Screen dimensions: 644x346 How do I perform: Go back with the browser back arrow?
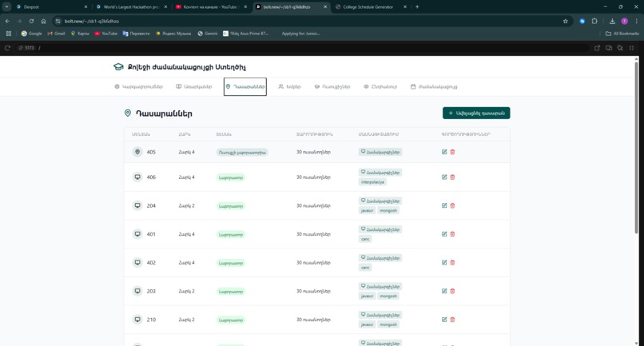7,21
